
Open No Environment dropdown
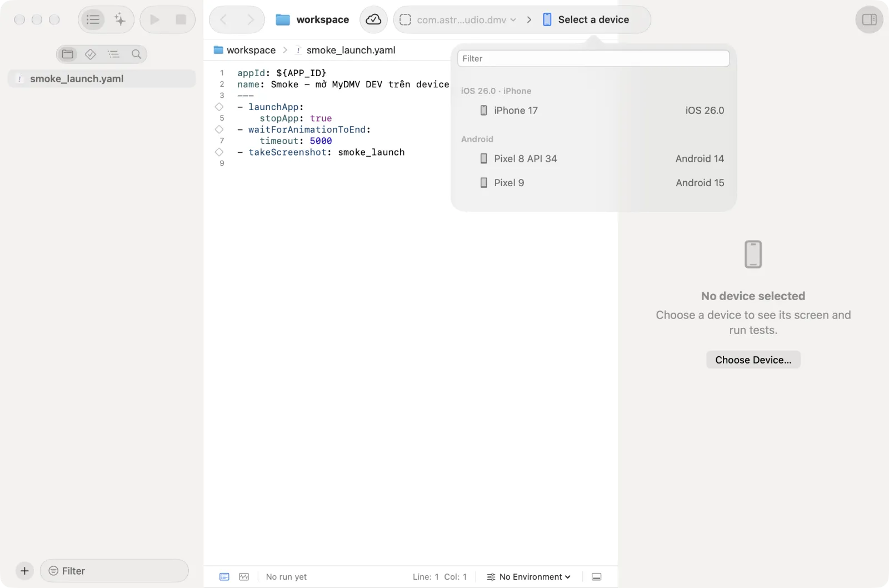tap(528, 577)
